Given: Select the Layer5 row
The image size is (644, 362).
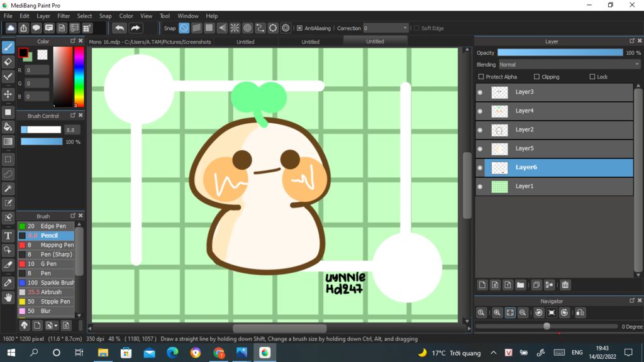Looking at the screenshot, I should point(554,148).
